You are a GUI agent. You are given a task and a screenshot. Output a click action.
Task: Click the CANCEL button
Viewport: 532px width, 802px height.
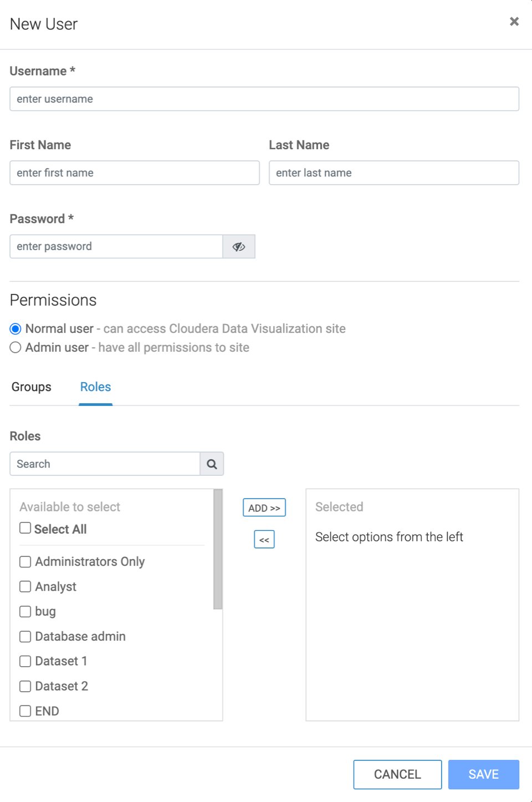tap(397, 774)
